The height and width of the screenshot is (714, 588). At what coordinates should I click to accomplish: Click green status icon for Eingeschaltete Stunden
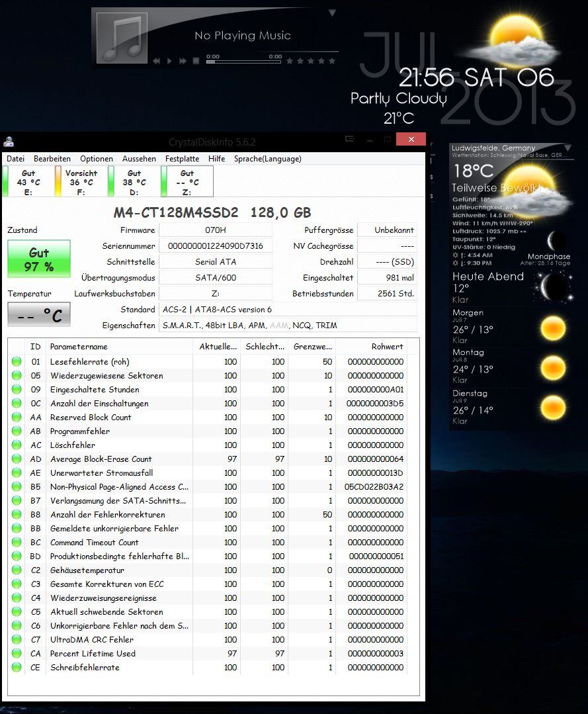tap(17, 389)
